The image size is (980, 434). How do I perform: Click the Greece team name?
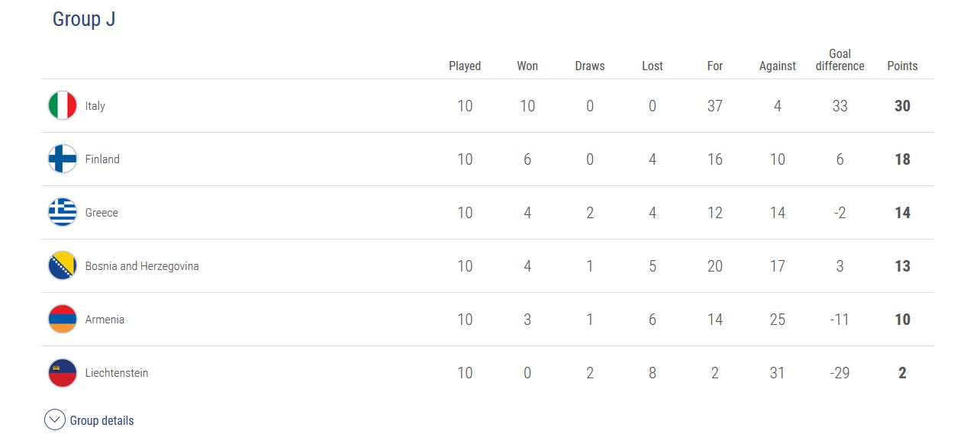pos(102,213)
